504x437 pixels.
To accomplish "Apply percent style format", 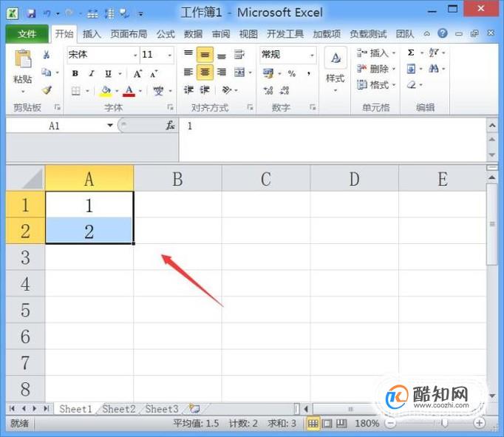I will [291, 74].
